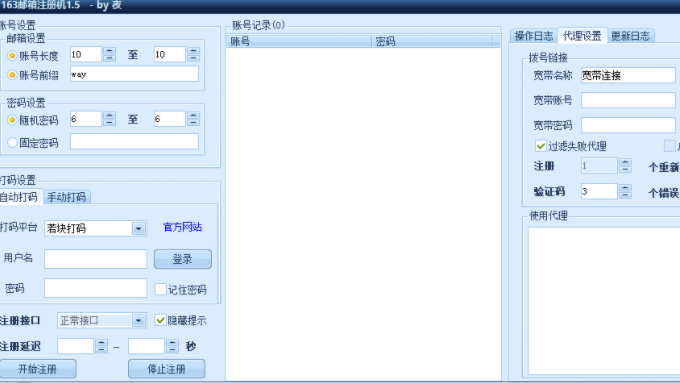Select the 固定密码 radio option

12,142
